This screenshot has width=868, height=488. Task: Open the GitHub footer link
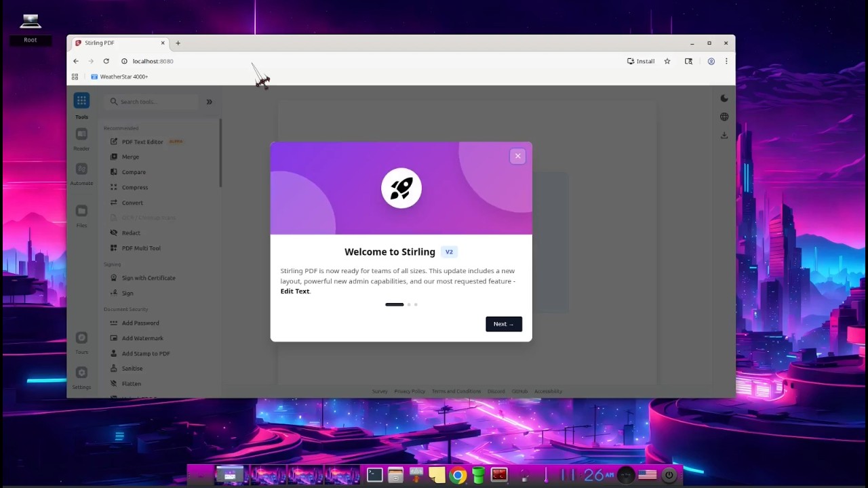[x=519, y=391]
